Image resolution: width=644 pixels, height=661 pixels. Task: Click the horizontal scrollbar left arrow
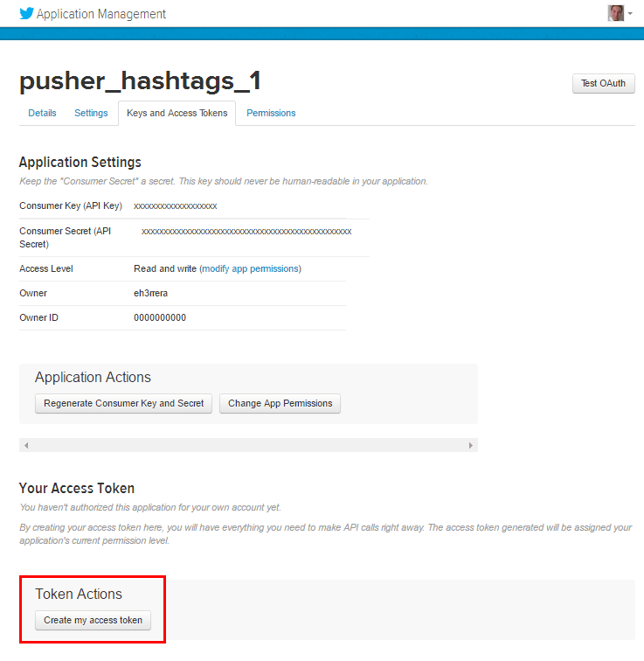[26, 445]
